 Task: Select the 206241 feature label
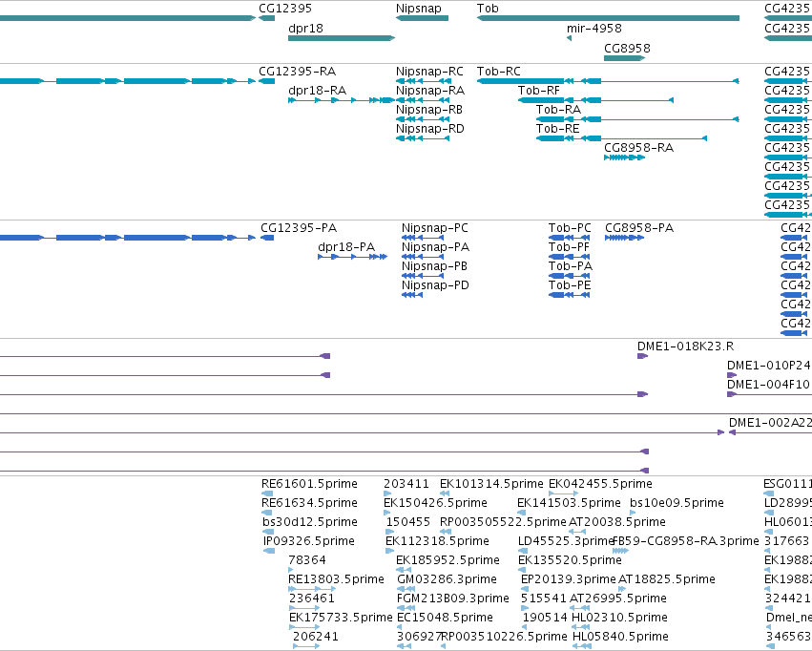pyautogui.click(x=316, y=637)
